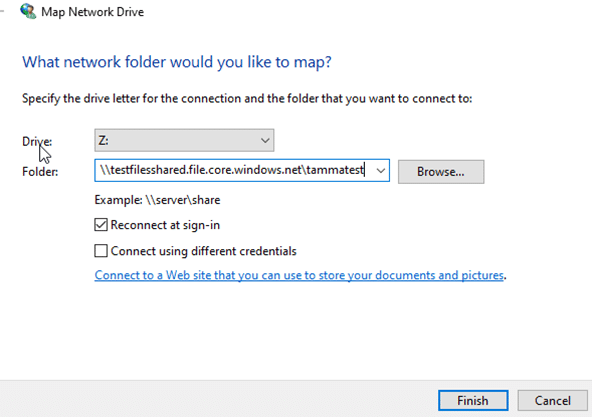The height and width of the screenshot is (417, 592).
Task: Click the back arrow beside the dialog title
Action: tap(2, 11)
